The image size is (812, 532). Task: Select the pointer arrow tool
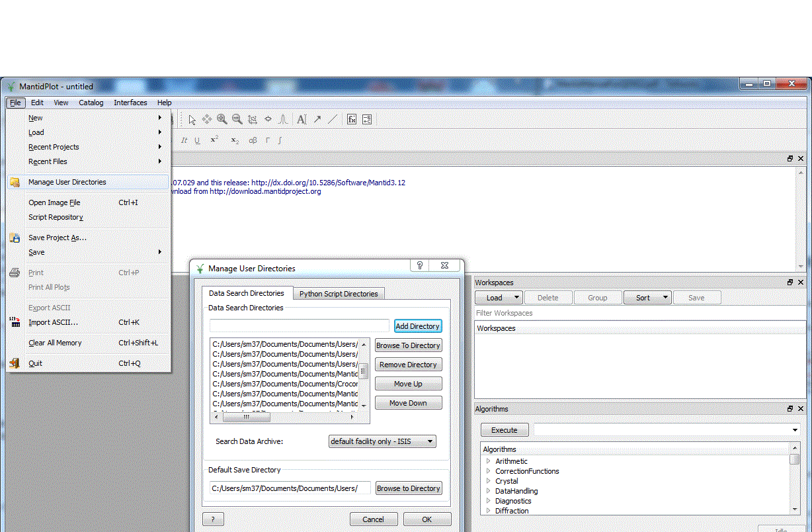(x=192, y=120)
